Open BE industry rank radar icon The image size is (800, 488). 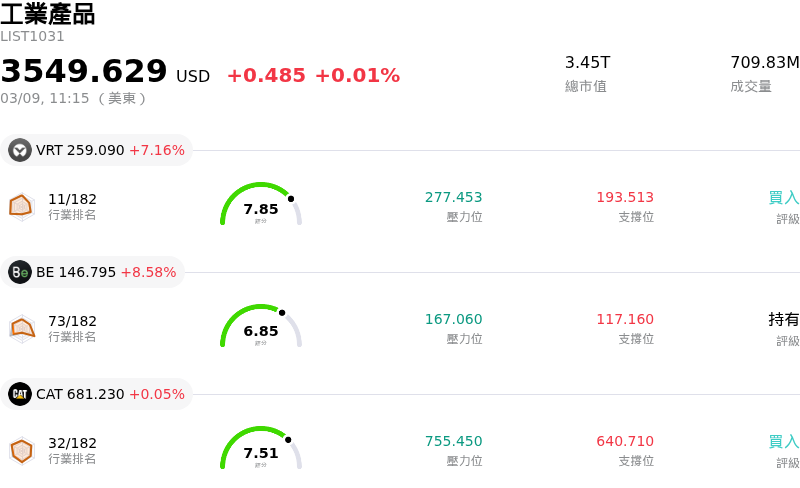[22, 328]
